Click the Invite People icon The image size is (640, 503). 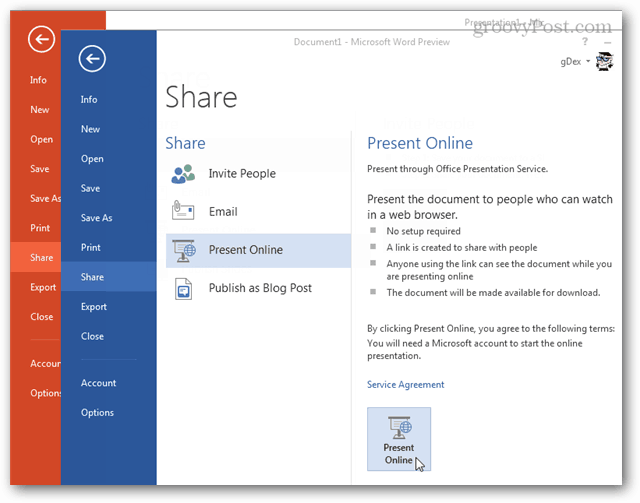183,174
